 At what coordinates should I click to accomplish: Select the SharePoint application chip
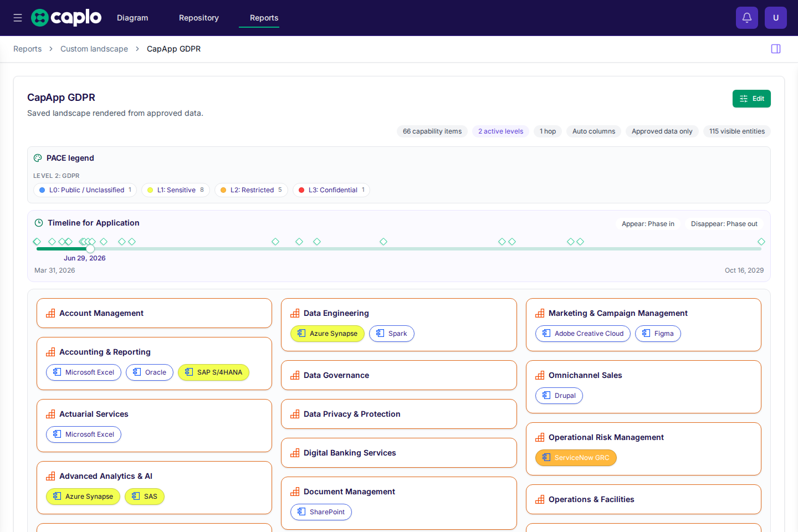pyautogui.click(x=321, y=512)
